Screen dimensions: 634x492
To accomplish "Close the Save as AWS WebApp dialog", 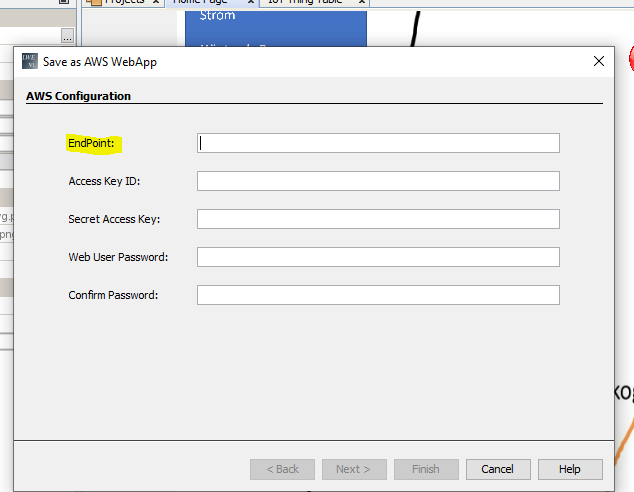I will tap(599, 61).
